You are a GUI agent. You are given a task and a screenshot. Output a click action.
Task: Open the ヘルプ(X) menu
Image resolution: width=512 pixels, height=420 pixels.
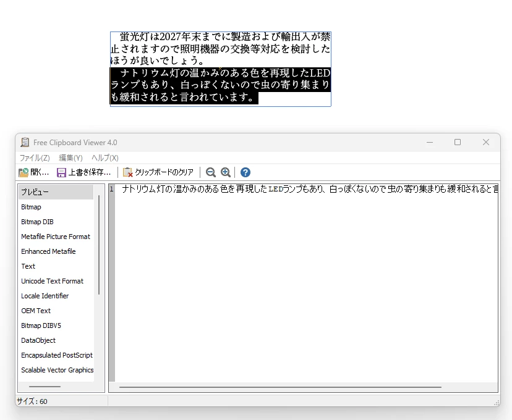105,158
